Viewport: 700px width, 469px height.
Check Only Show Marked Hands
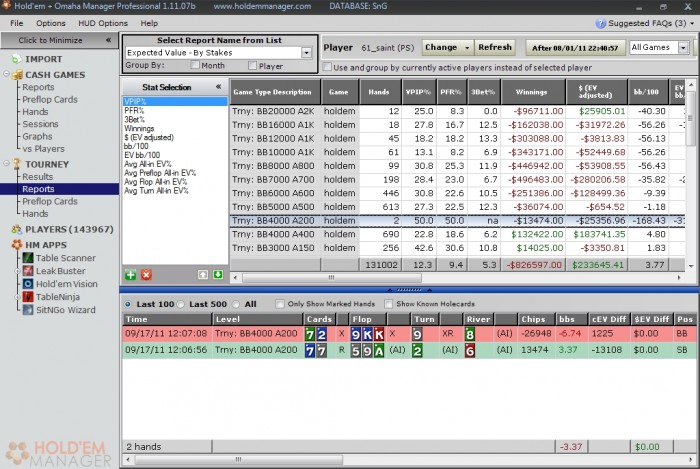click(x=280, y=304)
